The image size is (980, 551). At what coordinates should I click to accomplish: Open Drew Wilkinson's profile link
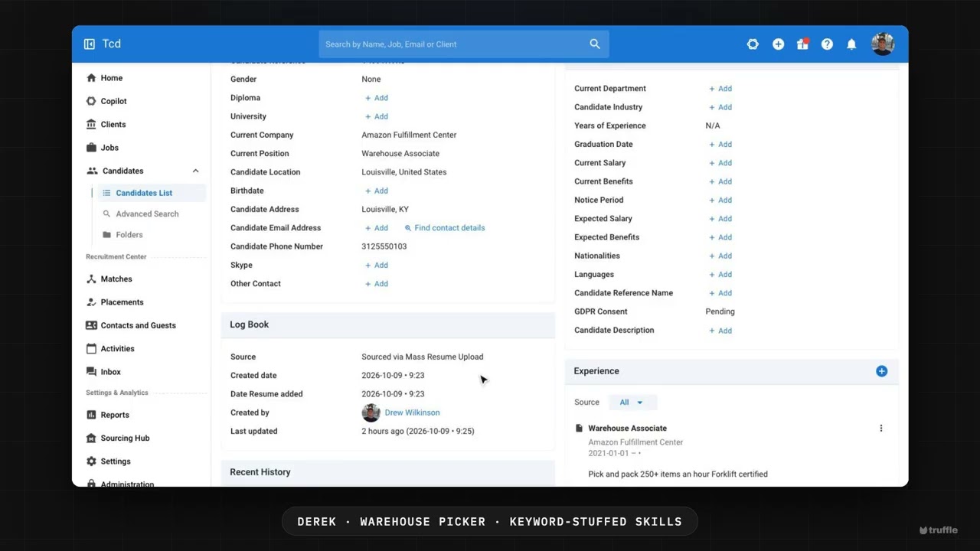(x=412, y=412)
